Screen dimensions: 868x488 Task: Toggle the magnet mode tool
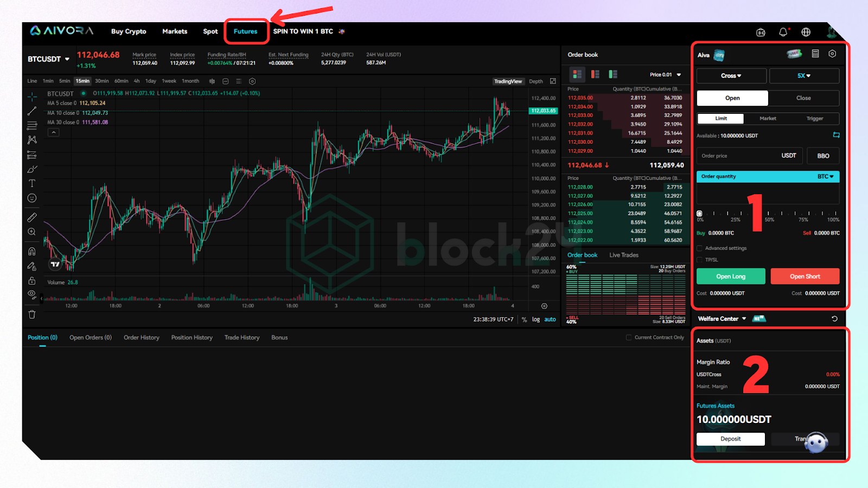click(32, 251)
